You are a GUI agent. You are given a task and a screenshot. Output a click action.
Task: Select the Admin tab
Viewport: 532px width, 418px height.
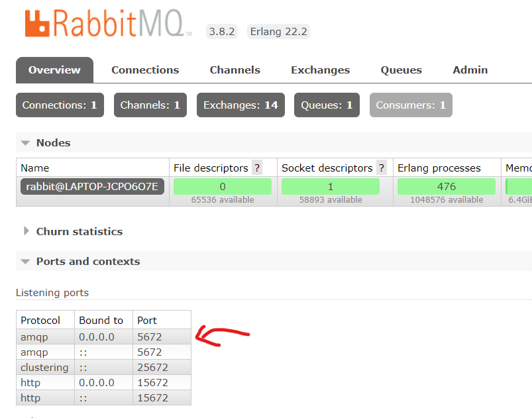[x=470, y=70]
